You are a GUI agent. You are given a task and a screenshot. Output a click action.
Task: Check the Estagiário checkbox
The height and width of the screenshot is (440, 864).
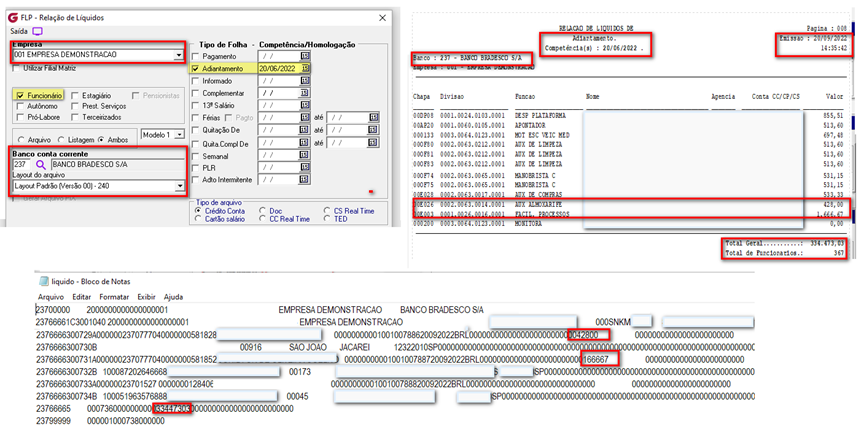pyautogui.click(x=75, y=96)
